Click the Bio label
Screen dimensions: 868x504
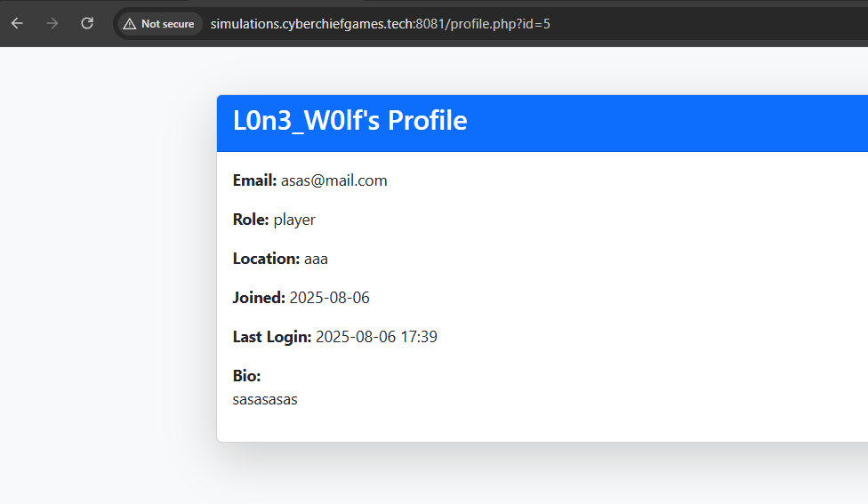[246, 376]
